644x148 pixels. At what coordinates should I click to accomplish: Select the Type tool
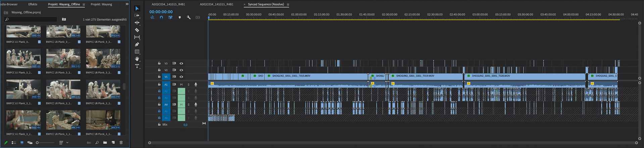point(137,66)
